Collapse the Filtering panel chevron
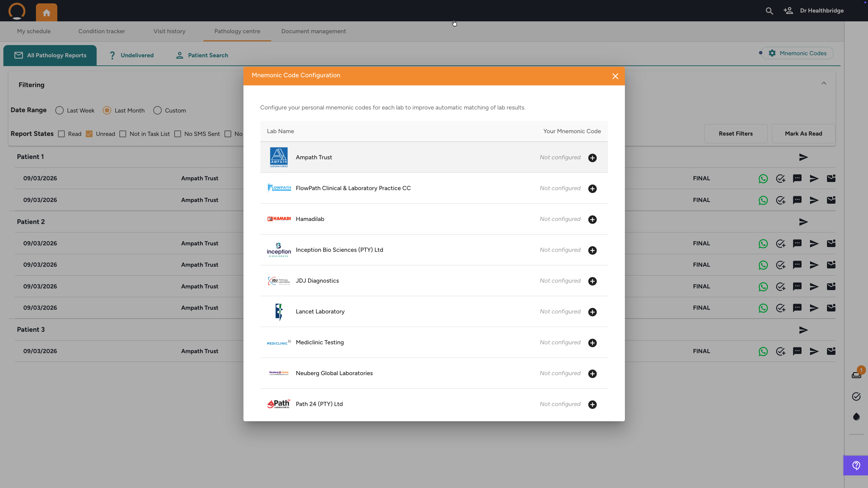Image resolution: width=868 pixels, height=488 pixels. (824, 83)
